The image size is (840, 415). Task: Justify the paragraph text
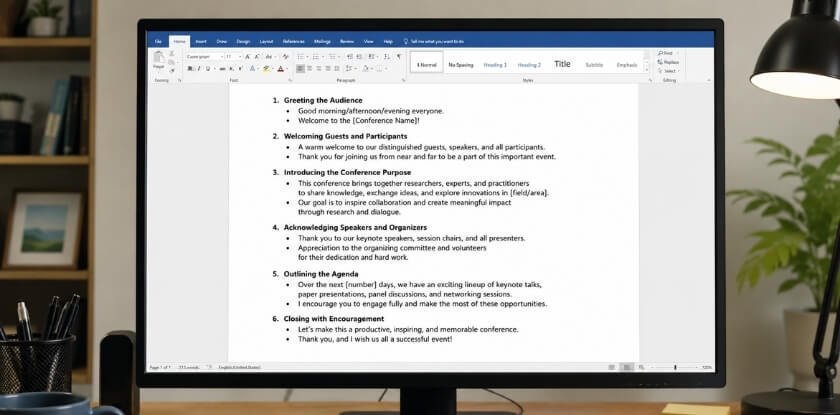click(x=328, y=69)
